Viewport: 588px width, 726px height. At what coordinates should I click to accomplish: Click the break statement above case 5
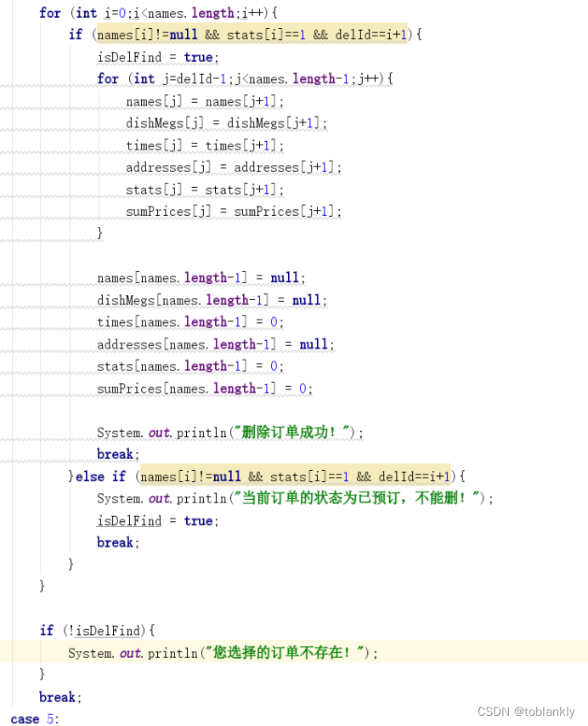tap(60, 697)
